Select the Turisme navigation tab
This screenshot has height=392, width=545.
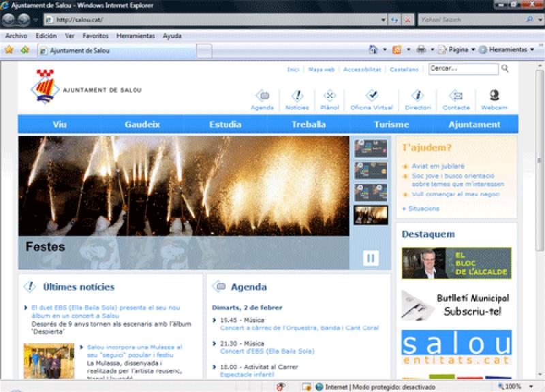(391, 125)
